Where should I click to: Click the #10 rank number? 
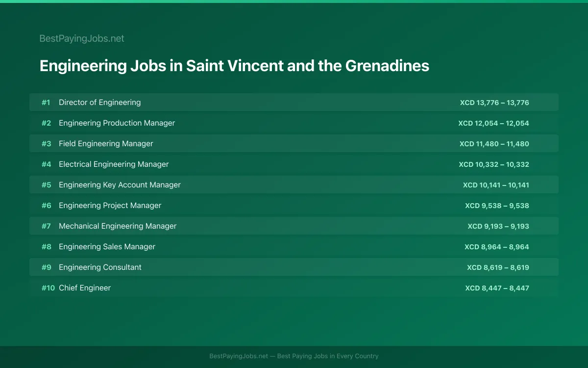coord(48,288)
